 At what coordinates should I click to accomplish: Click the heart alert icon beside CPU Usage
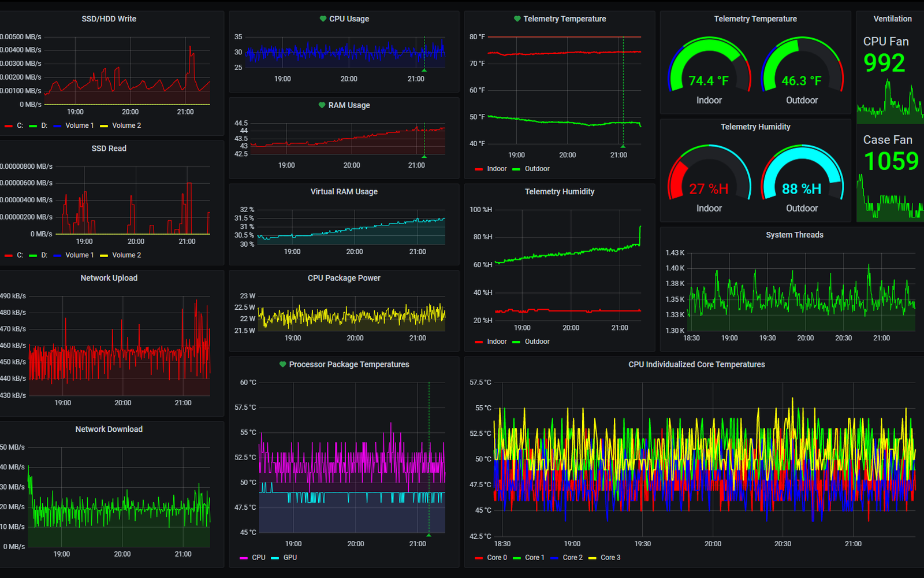tap(323, 19)
